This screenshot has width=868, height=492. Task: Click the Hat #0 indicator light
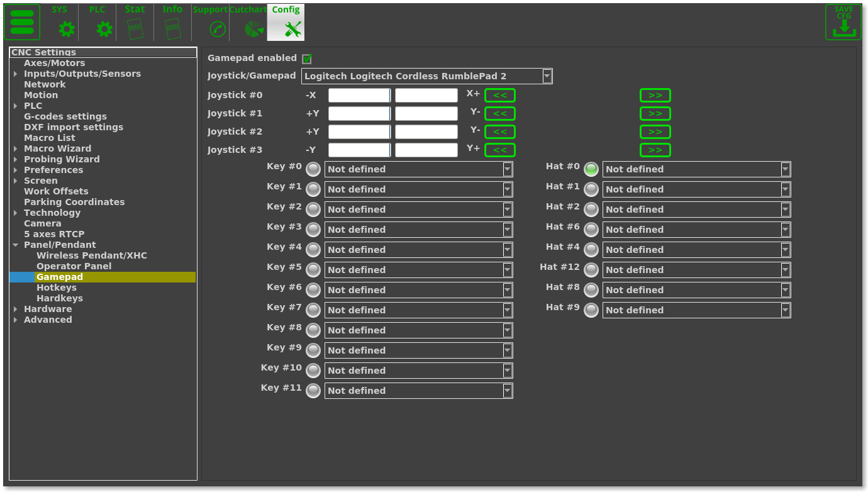591,169
